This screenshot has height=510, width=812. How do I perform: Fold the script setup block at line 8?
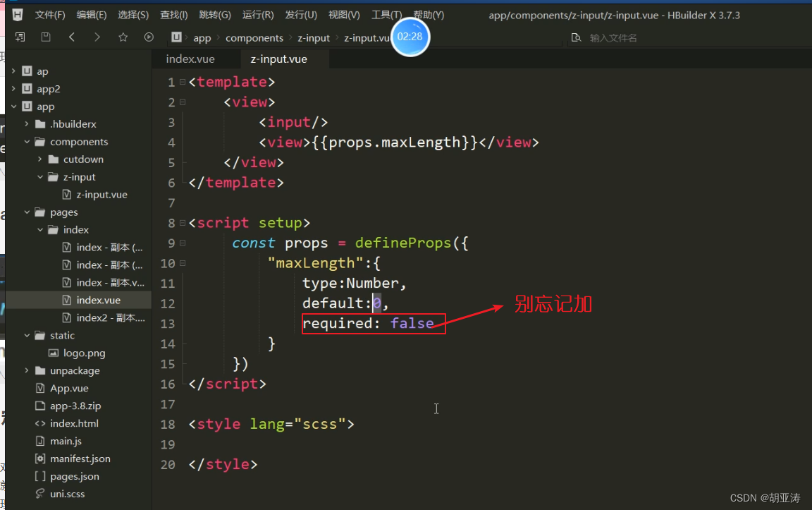(183, 223)
